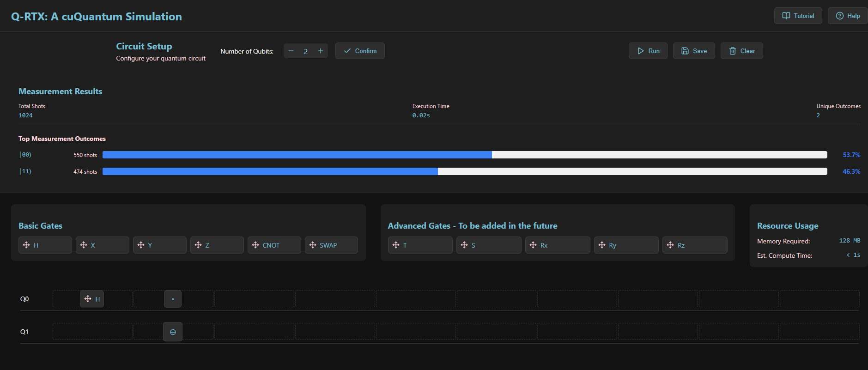Clear the circuit
The height and width of the screenshot is (370, 868).
pos(742,51)
